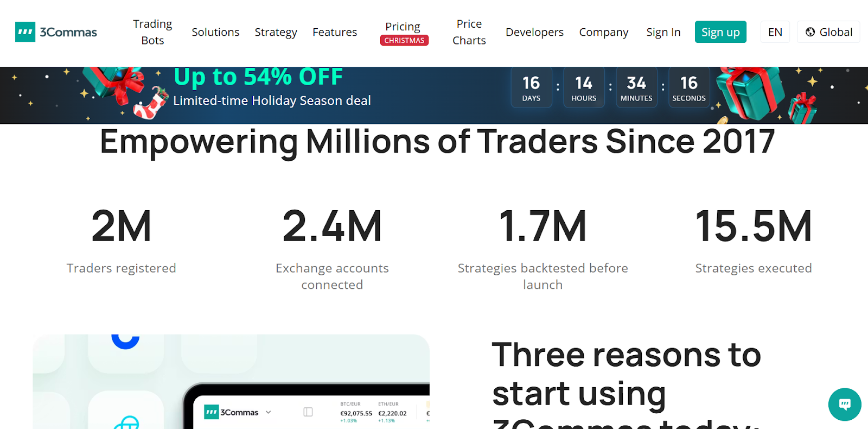
Task: Open the Developers menu item
Action: pos(534,32)
